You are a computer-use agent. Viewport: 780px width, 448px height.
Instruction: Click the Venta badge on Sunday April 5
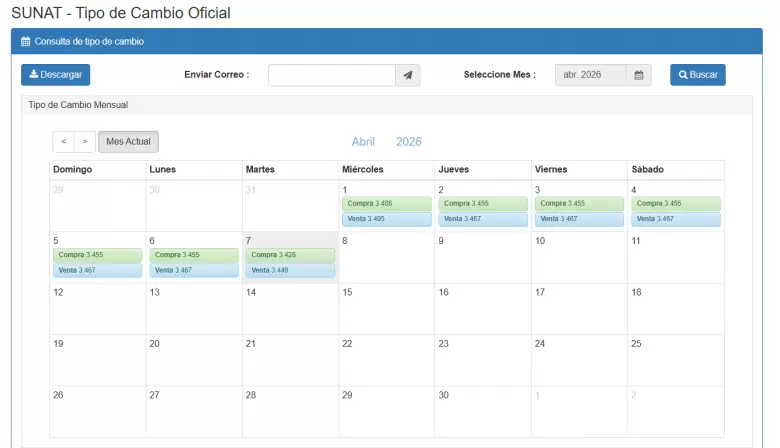click(x=97, y=270)
